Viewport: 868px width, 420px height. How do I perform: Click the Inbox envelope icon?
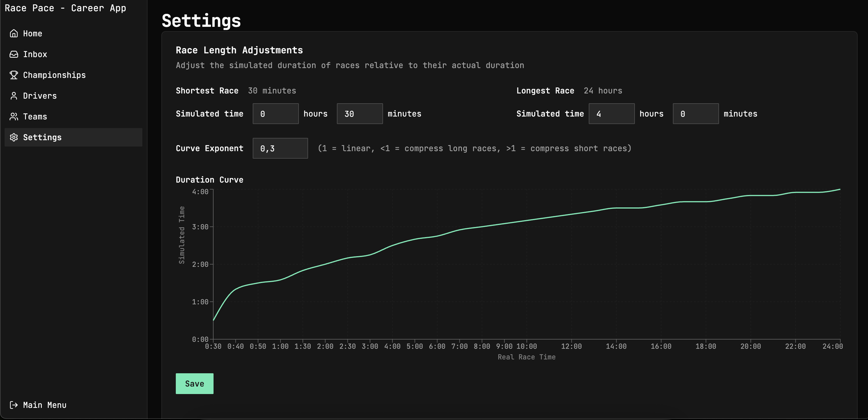tap(14, 54)
